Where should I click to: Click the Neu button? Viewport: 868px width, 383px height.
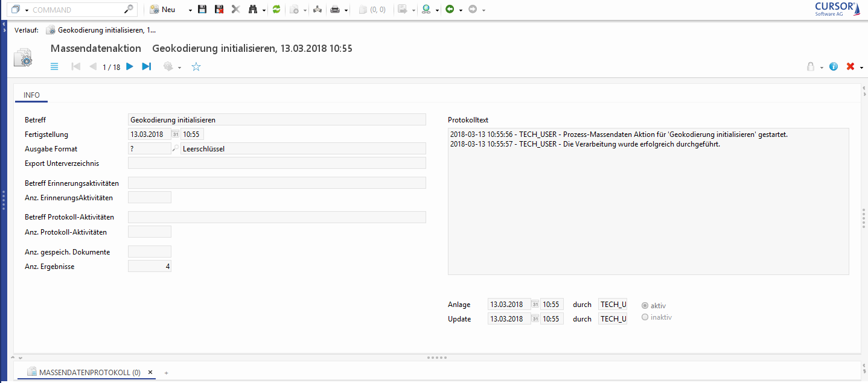pyautogui.click(x=163, y=10)
